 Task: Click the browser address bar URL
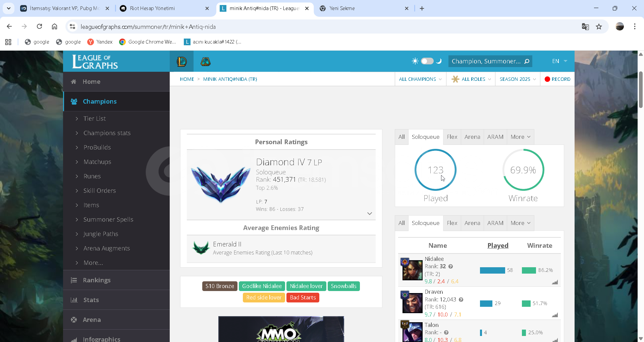(x=148, y=26)
